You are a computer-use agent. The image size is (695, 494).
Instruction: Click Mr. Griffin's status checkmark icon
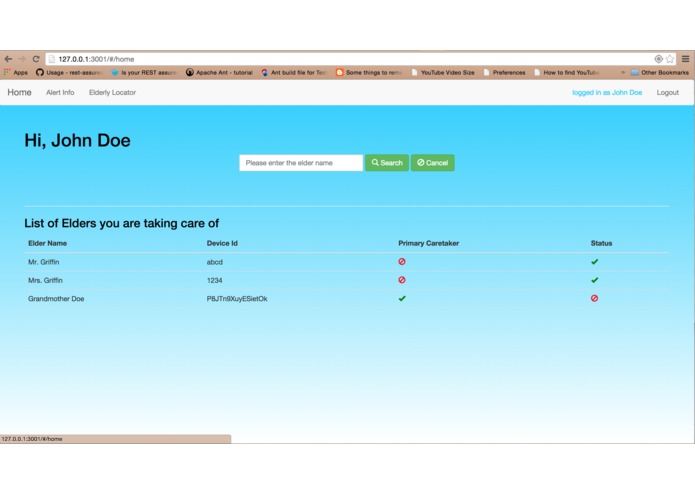click(x=594, y=261)
